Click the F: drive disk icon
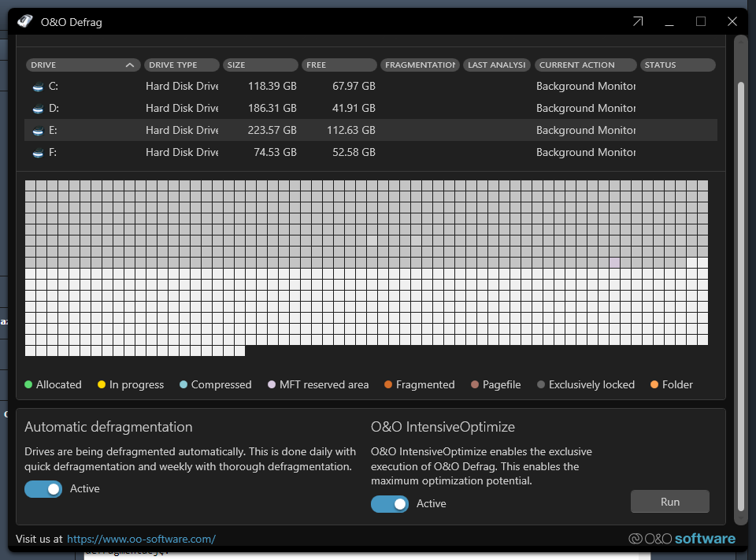This screenshot has height=560, width=756. [38, 153]
